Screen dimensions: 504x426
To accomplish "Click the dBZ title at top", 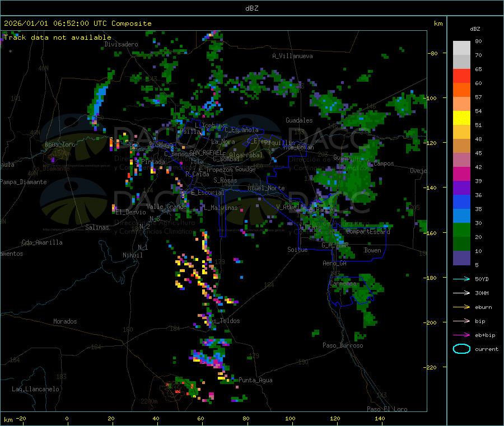I will [251, 8].
